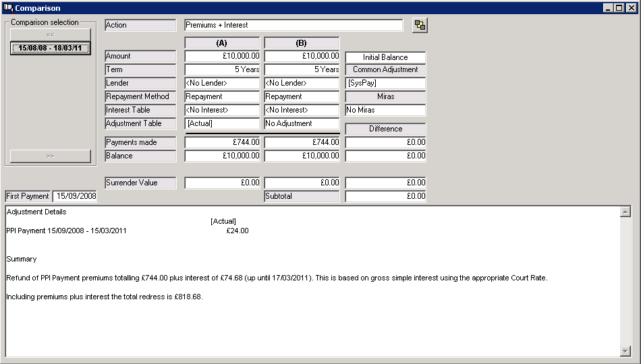Click the First Payment date field
Viewport: 641px width, 364px height.
point(75,196)
